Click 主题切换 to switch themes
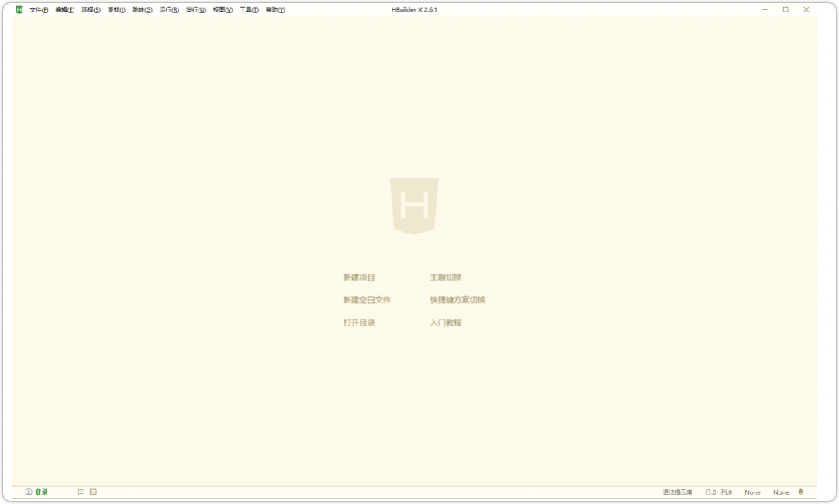 [x=446, y=277]
